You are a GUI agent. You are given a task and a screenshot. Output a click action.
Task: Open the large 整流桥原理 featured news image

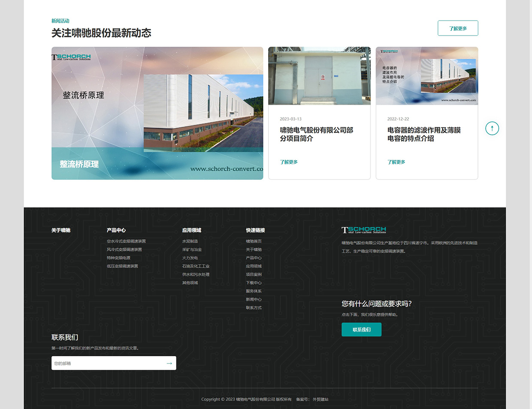[x=157, y=113]
